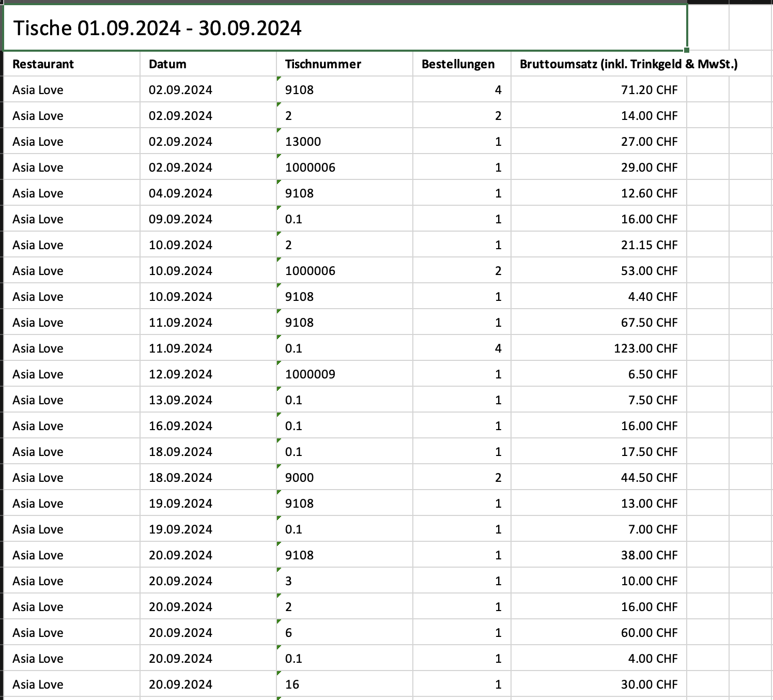Select the 67.50 CHF amount cell
This screenshot has height=700, width=773.
[x=599, y=322]
